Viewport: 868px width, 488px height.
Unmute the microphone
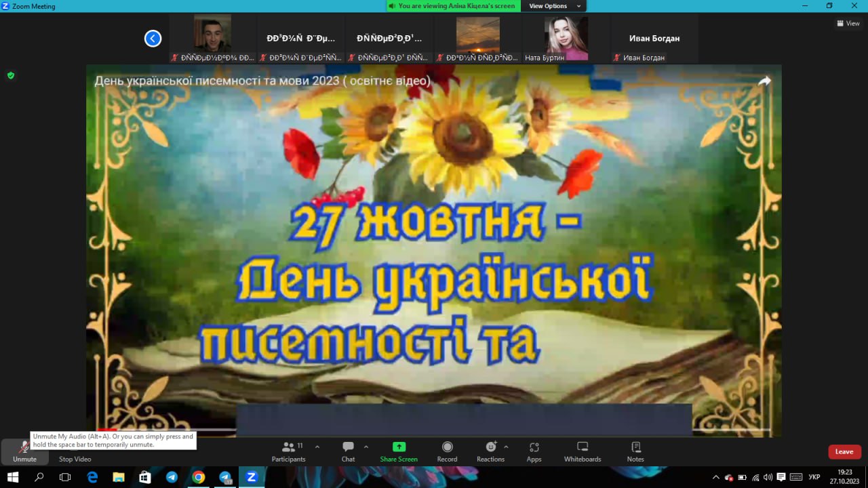coord(24,451)
